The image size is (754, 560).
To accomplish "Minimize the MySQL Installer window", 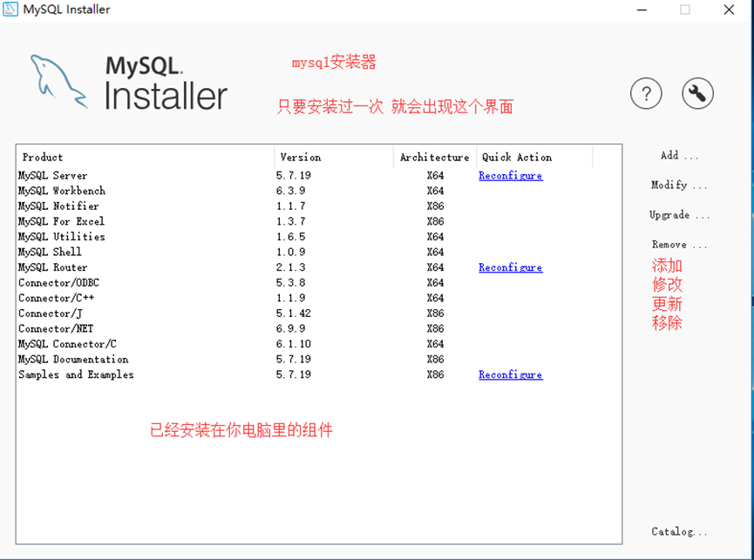I will pyautogui.click(x=642, y=10).
